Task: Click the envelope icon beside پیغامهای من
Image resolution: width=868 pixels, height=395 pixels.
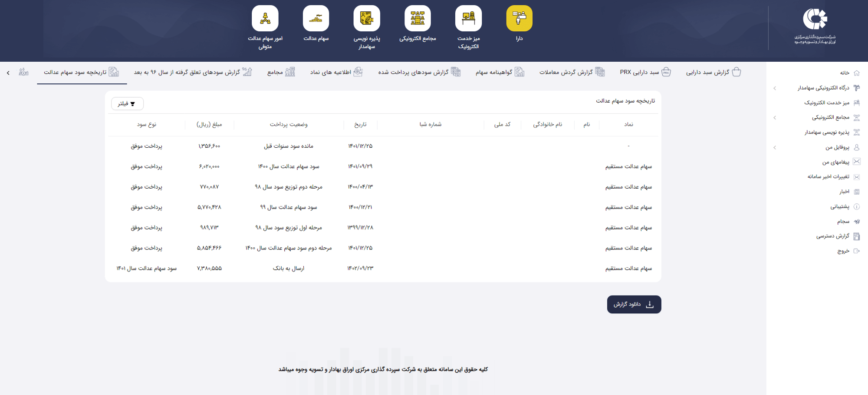Action: click(857, 162)
